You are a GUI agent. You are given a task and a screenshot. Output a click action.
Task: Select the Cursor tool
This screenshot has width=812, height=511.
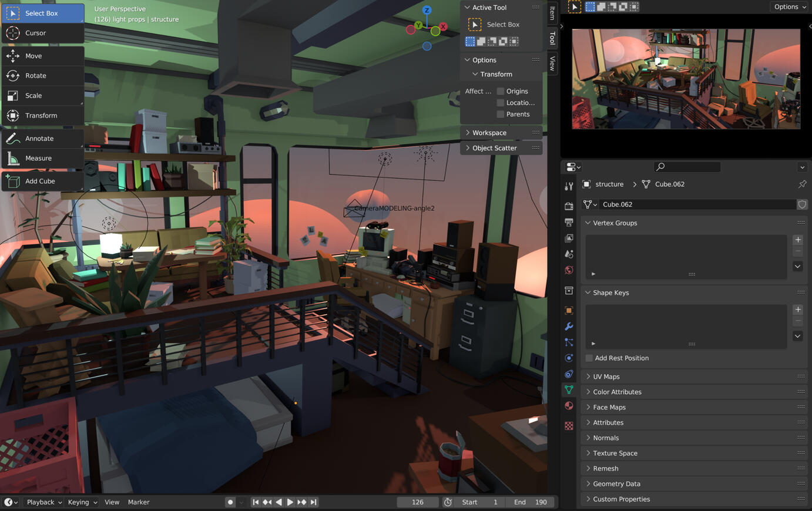[x=35, y=33]
